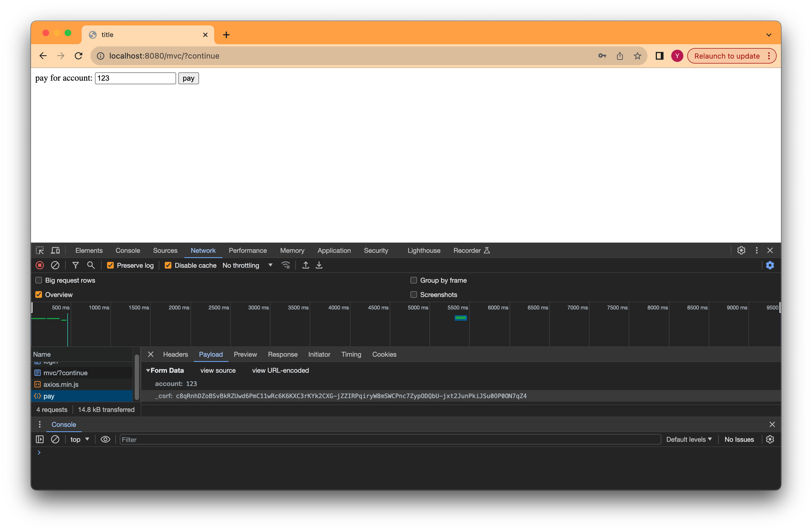Click the green request marker in timeline overview
This screenshot has height=531, width=812.
(461, 318)
